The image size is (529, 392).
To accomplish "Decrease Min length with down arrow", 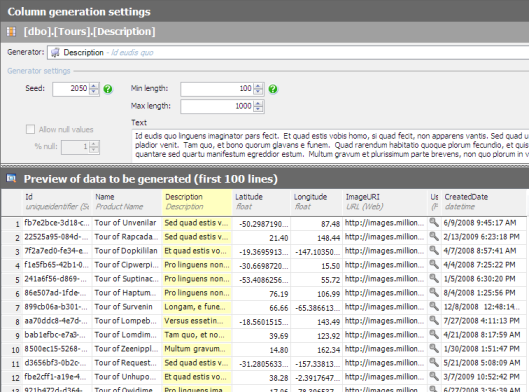I will [258, 92].
